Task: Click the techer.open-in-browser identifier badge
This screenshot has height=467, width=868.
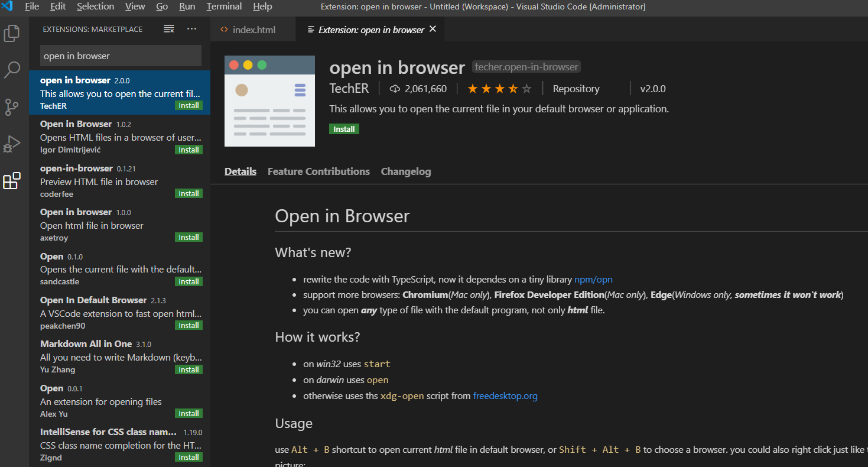Action: pos(526,67)
